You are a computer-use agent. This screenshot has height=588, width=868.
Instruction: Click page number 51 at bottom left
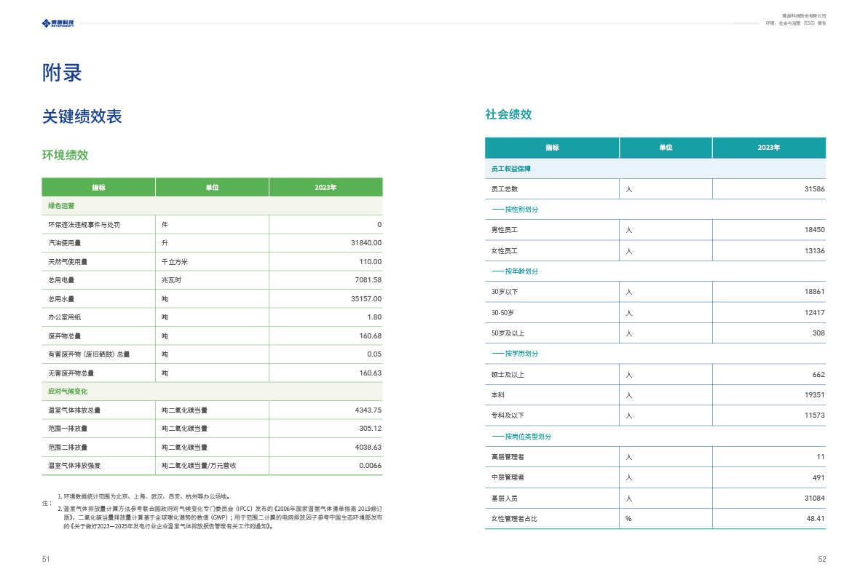click(46, 560)
